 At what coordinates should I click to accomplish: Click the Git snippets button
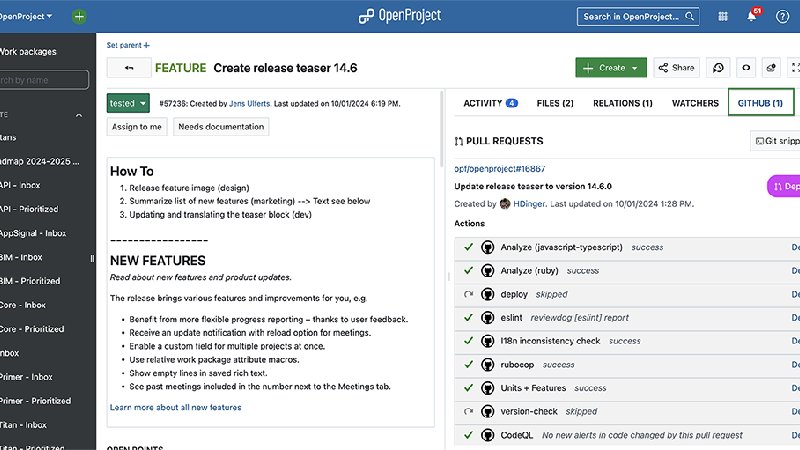pyautogui.click(x=776, y=141)
